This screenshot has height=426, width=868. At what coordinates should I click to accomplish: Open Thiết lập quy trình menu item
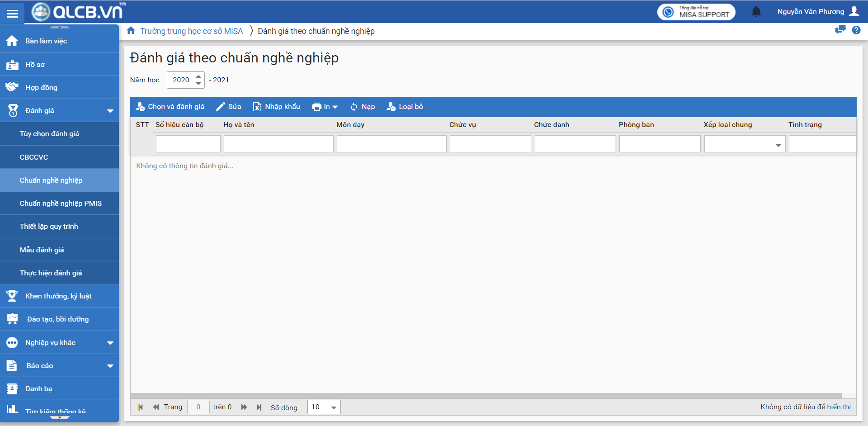pyautogui.click(x=49, y=227)
